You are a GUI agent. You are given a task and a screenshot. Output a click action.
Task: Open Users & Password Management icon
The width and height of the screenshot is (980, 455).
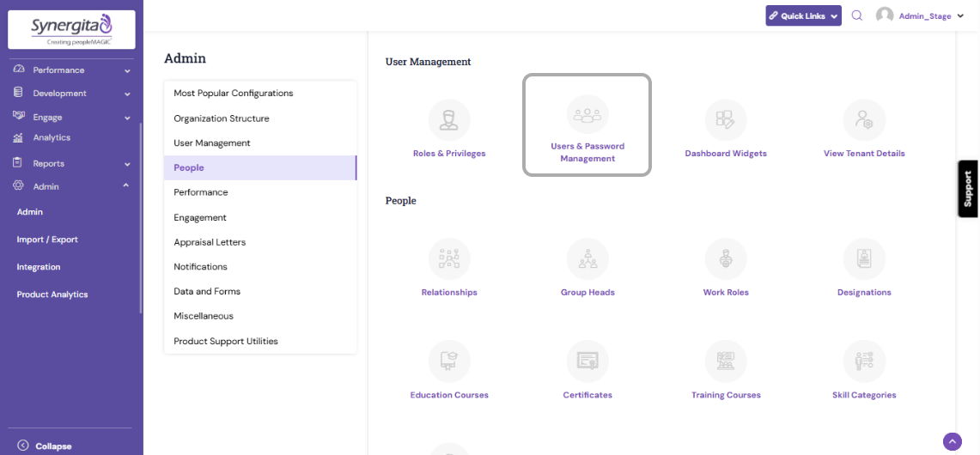[587, 115]
